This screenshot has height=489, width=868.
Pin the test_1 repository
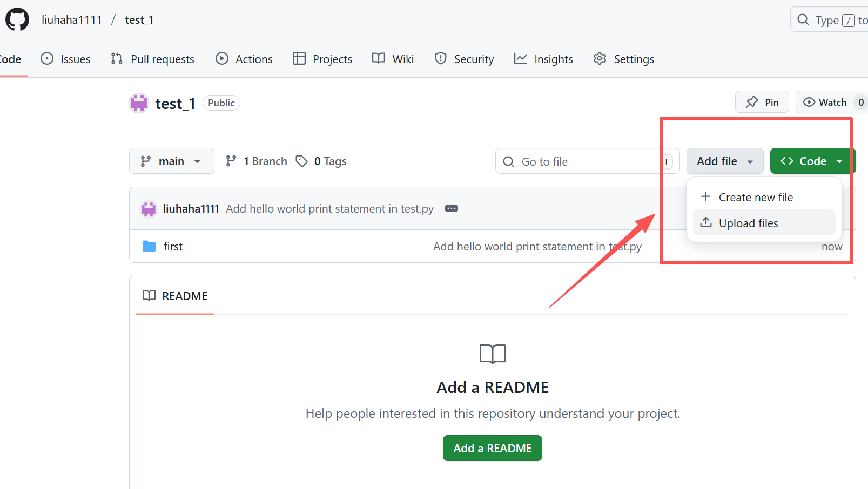click(762, 102)
